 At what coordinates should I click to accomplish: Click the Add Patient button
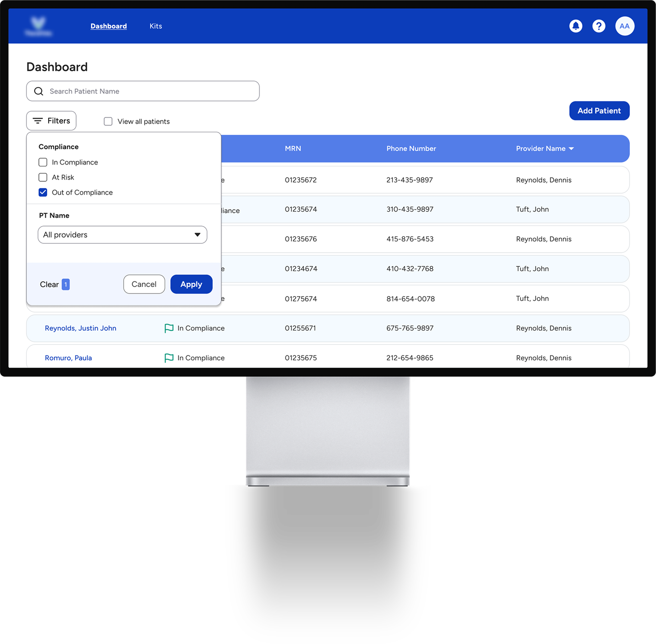point(599,110)
